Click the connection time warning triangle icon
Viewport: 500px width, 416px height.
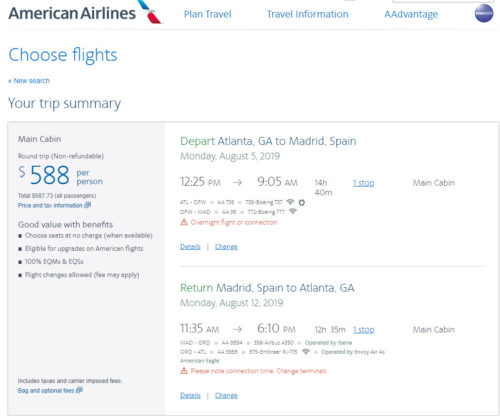(x=184, y=371)
